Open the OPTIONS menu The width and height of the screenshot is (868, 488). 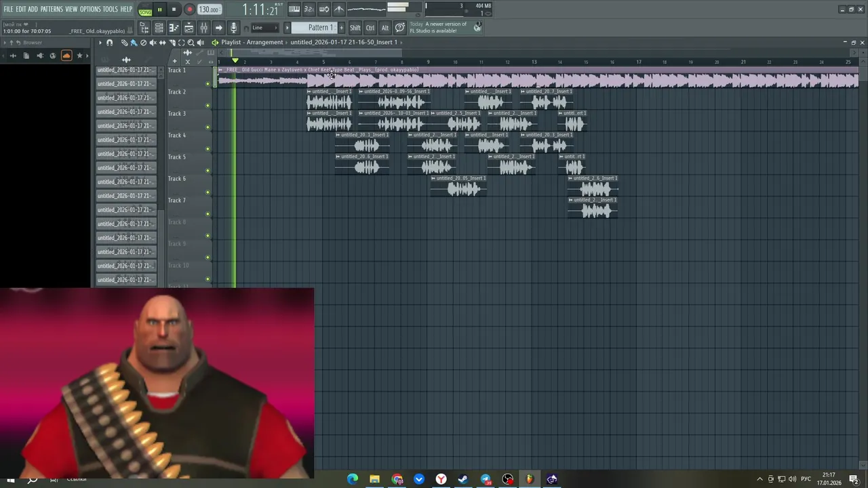90,9
